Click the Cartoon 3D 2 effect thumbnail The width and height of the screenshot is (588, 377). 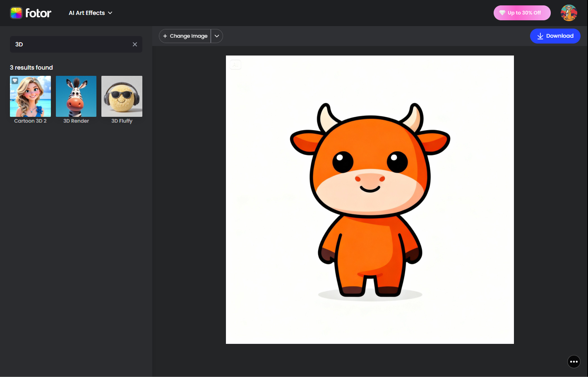[x=30, y=96]
